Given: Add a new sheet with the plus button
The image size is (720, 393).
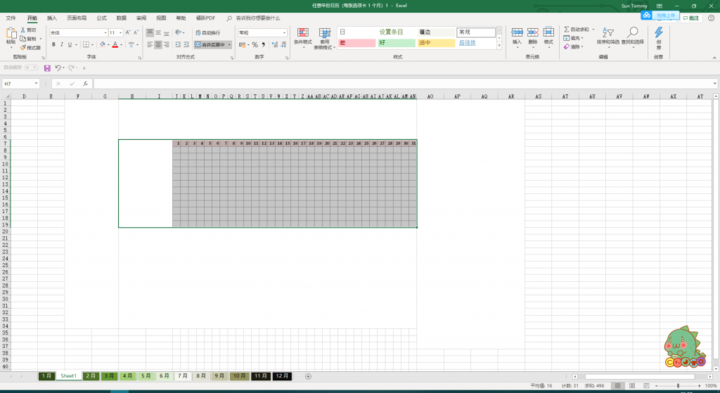Looking at the screenshot, I should click(x=308, y=376).
